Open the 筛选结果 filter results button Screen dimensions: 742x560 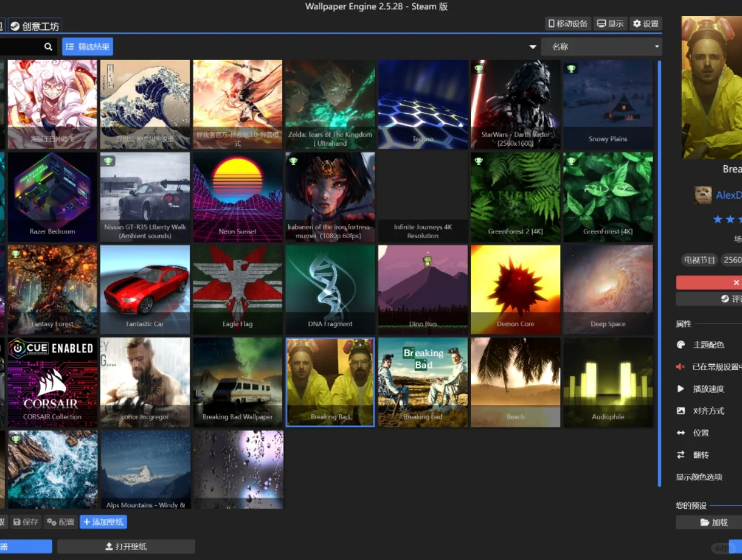tap(87, 47)
